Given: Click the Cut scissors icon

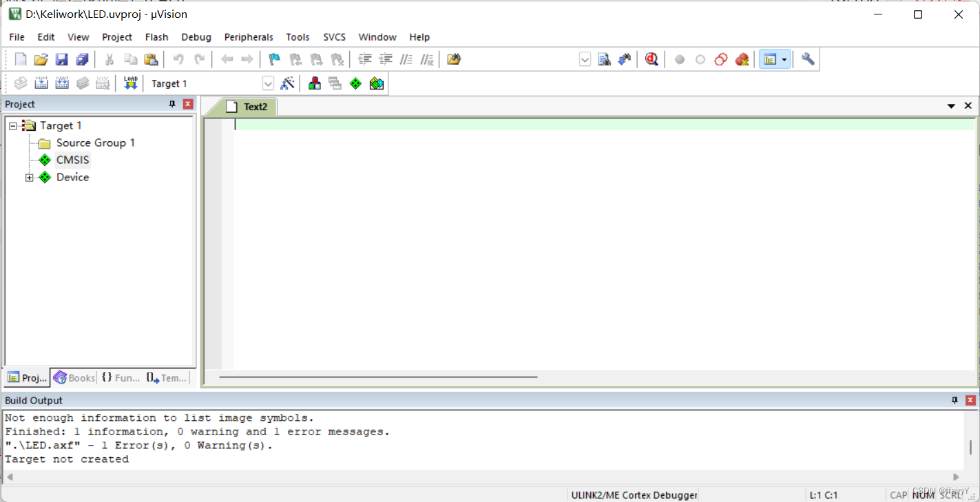Looking at the screenshot, I should click(x=109, y=59).
